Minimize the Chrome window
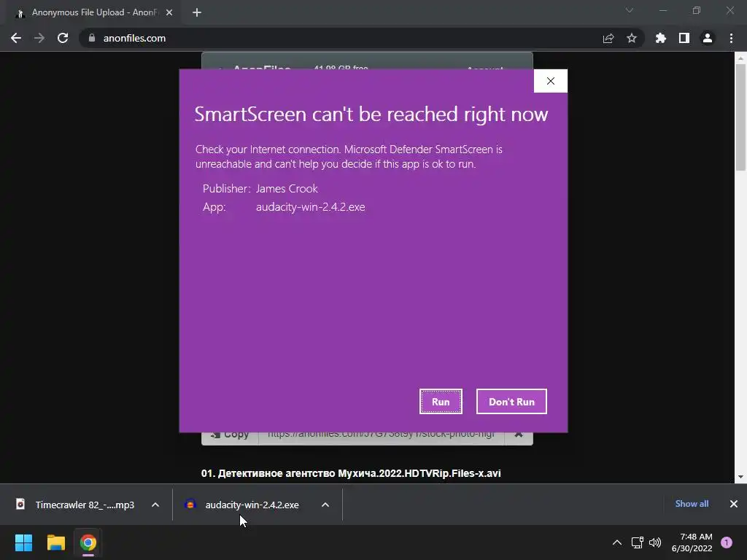 (662, 10)
